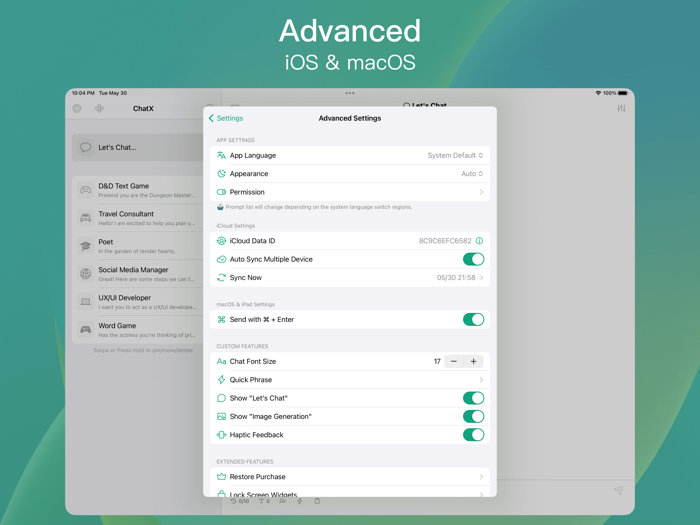
Task: Open chat sliders icon at top right
Action: (x=621, y=108)
